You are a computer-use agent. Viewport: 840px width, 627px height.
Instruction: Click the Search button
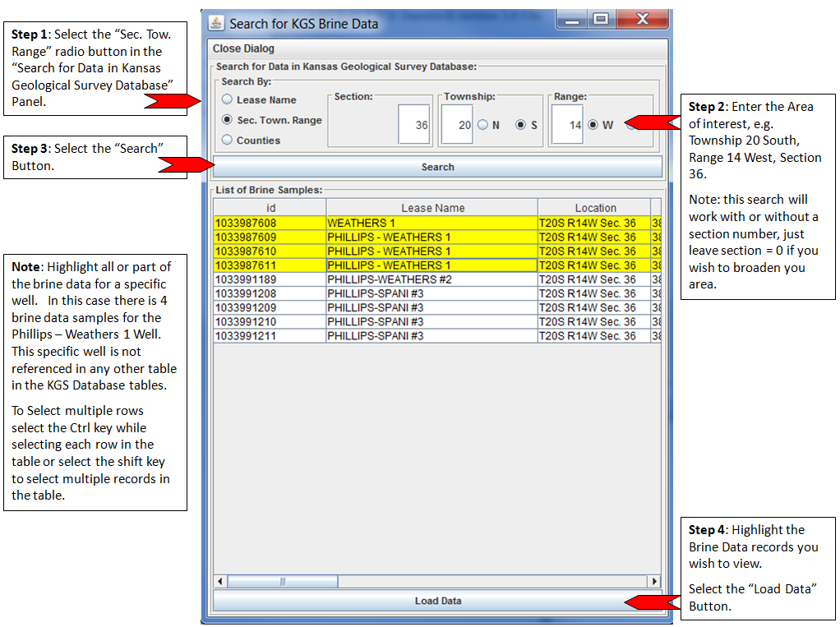click(x=438, y=167)
